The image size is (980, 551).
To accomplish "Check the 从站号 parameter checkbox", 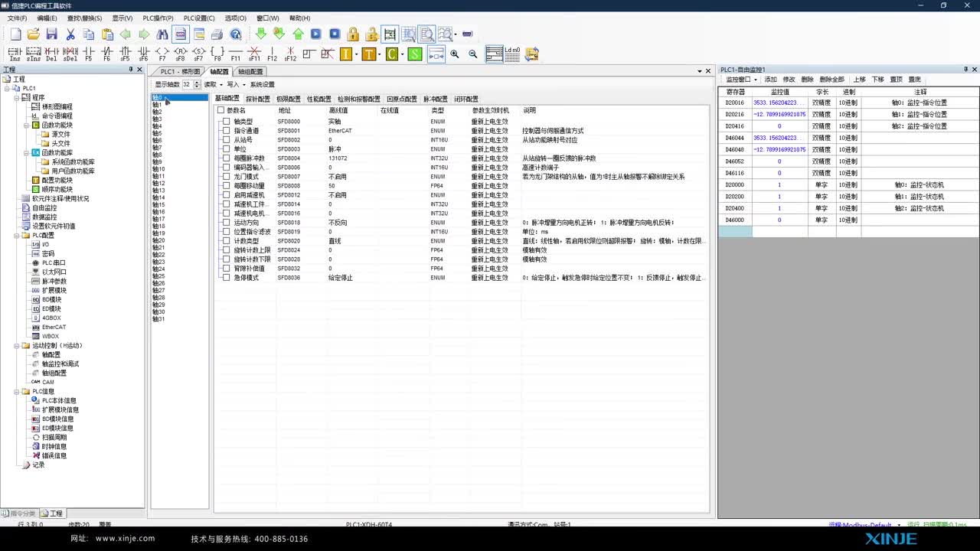I will pos(227,140).
